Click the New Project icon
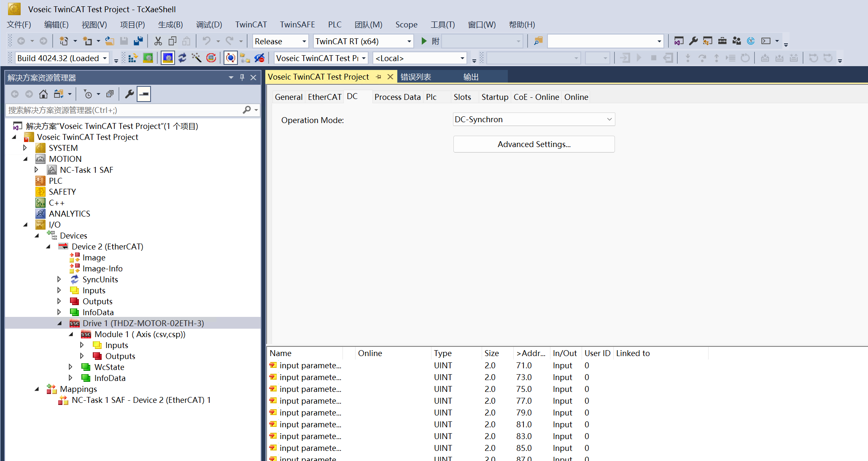Image resolution: width=868 pixels, height=461 pixels. pyautogui.click(x=64, y=41)
